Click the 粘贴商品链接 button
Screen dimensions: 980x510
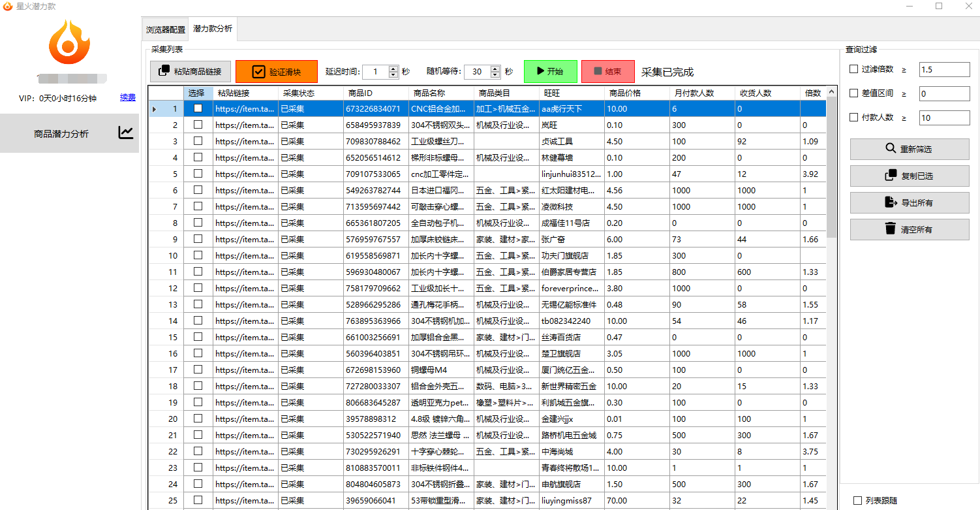click(x=191, y=71)
